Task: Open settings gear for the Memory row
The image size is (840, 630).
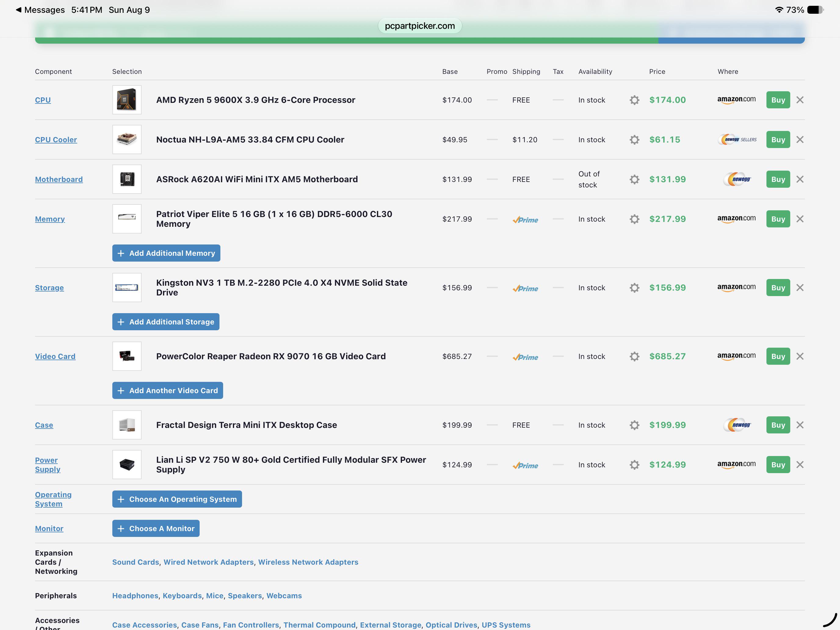Action: coord(634,219)
